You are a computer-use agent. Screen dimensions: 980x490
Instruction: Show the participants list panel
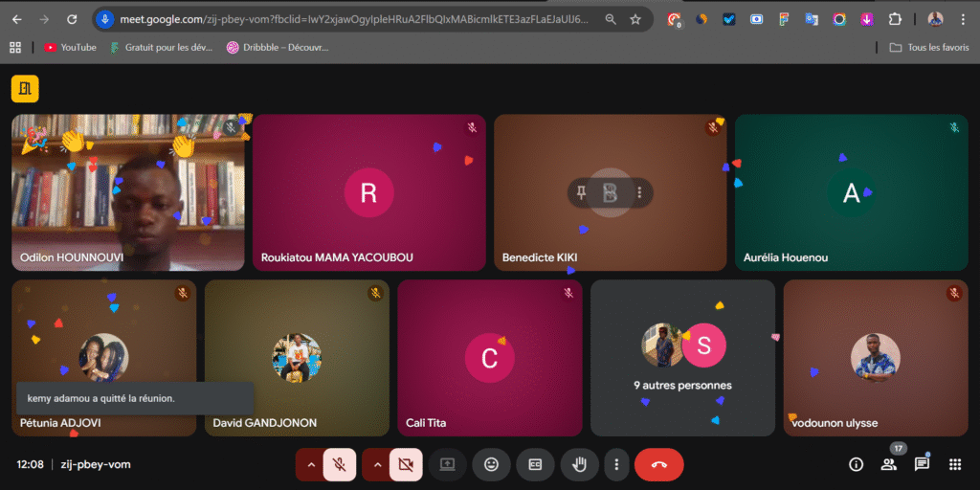(889, 464)
